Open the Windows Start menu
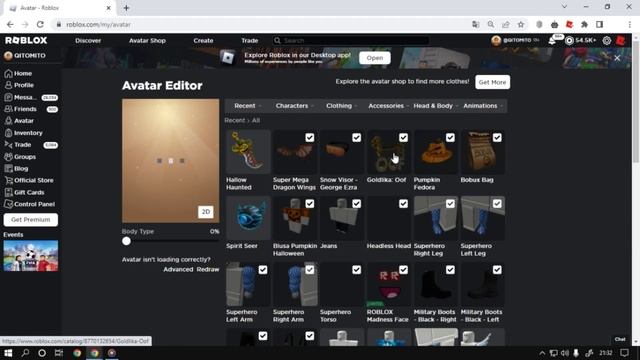This screenshot has width=640, height=360. (x=8, y=353)
